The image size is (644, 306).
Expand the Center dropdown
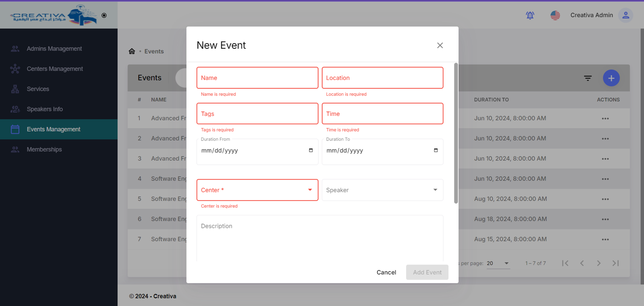tap(310, 190)
